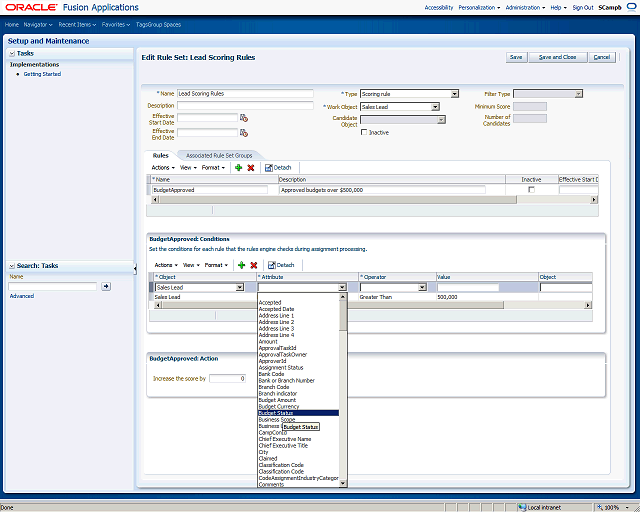Open the condition Object dropdown showing Sales Lead
The height and width of the screenshot is (512, 640).
[240, 287]
